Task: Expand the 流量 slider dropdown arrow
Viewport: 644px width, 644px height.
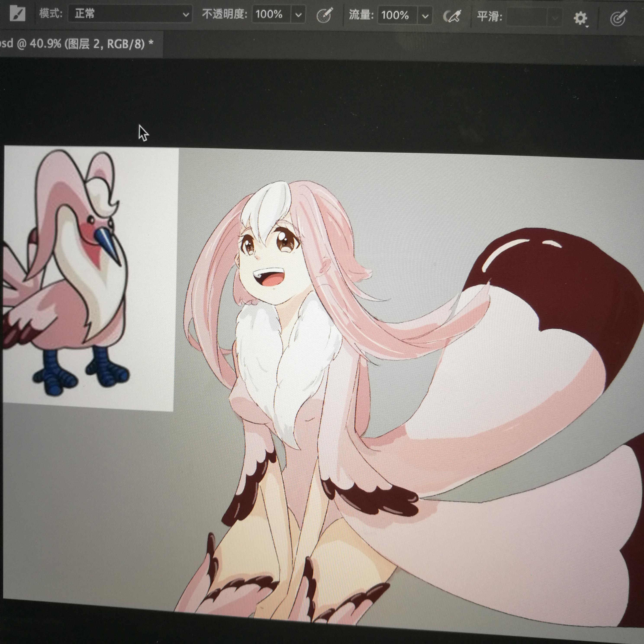Action: [x=425, y=16]
